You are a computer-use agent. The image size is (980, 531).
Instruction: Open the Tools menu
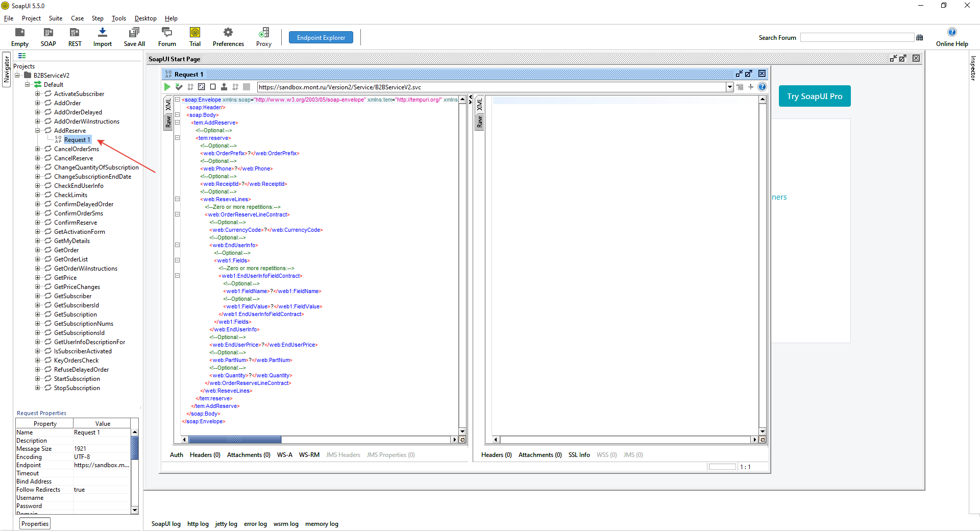coord(119,18)
